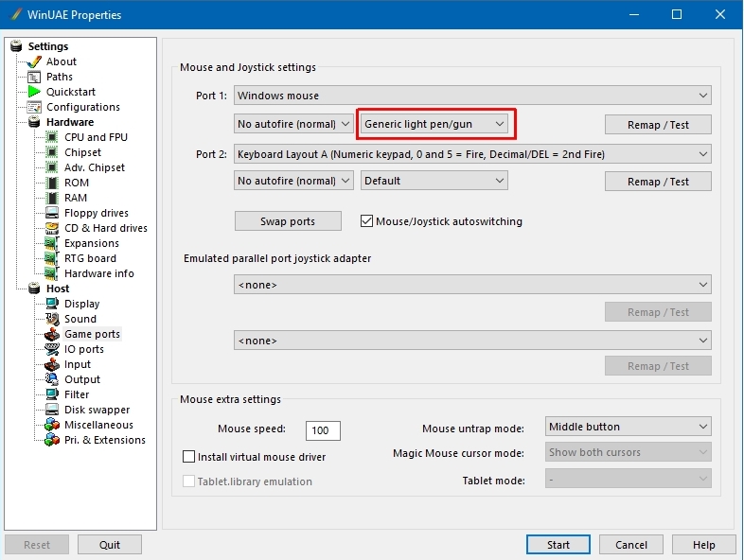
Task: Select the Expansions tree label
Action: tap(92, 243)
